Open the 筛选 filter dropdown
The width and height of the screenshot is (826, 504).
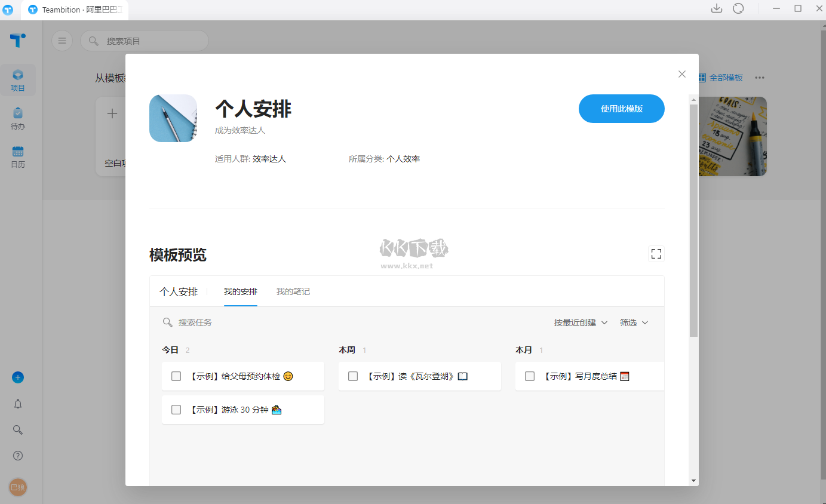click(x=634, y=322)
